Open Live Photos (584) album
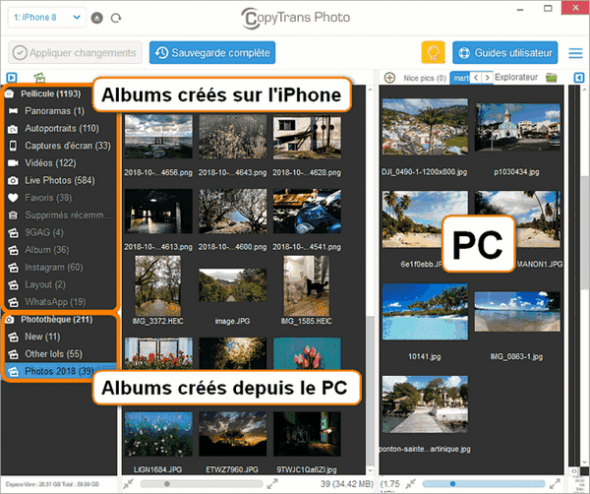Screen dimensions: 590x494 60,180
